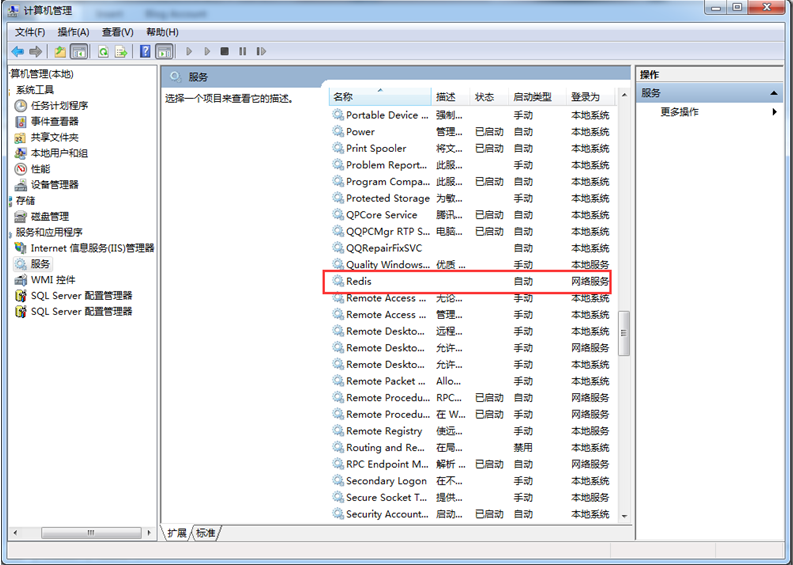Click left tree scrollbar right arrow
Image resolution: width=793 pixels, height=565 pixels.
[149, 533]
